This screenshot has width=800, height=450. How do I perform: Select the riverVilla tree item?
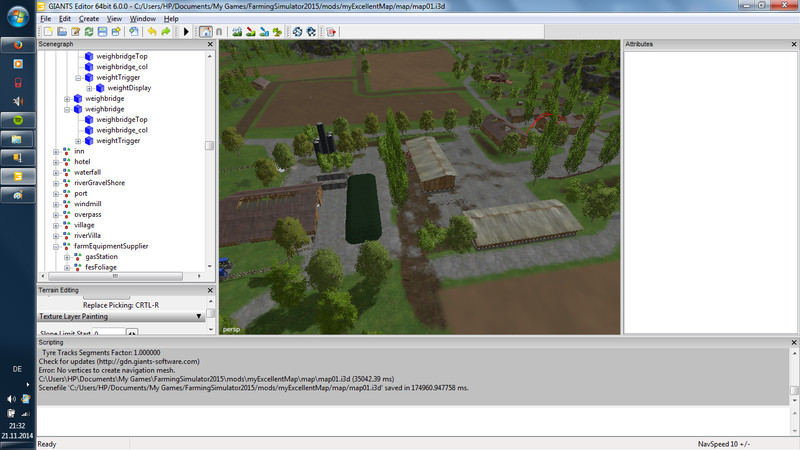pyautogui.click(x=87, y=236)
